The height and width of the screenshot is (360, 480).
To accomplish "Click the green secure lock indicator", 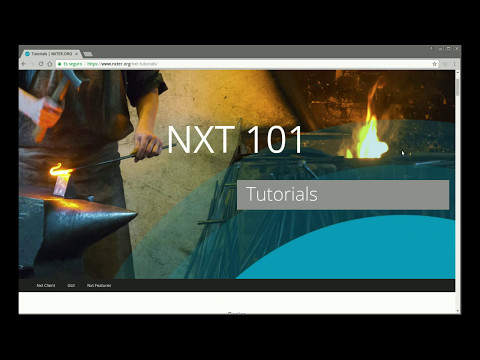I will 70,64.
